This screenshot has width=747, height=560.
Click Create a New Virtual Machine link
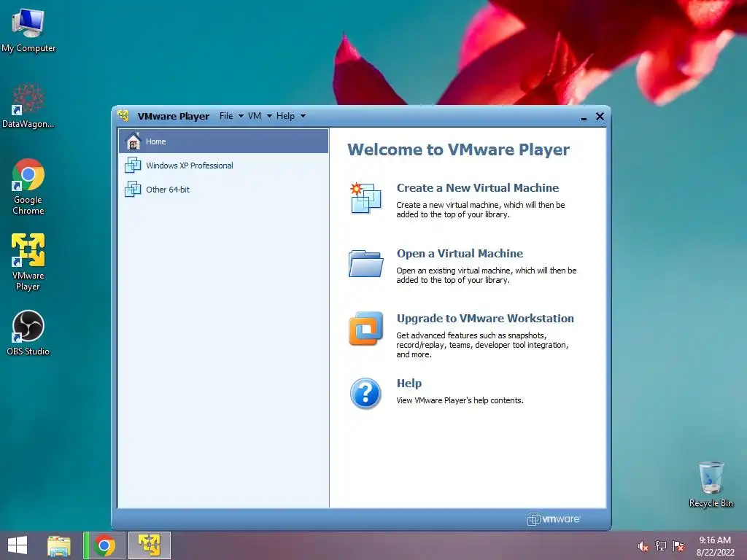(478, 187)
